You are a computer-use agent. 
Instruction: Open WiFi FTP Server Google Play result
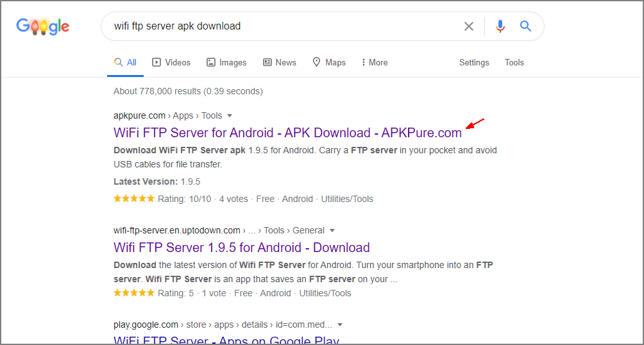(x=226, y=340)
